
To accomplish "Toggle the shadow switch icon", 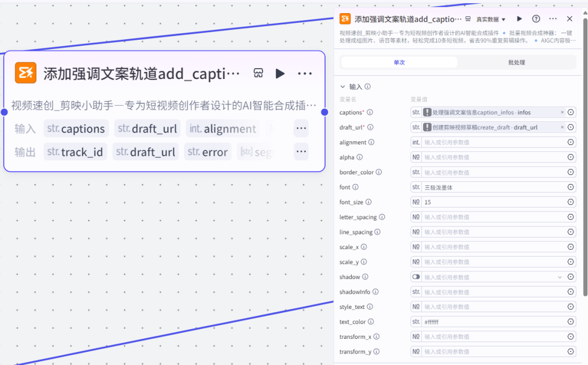I will [x=416, y=277].
